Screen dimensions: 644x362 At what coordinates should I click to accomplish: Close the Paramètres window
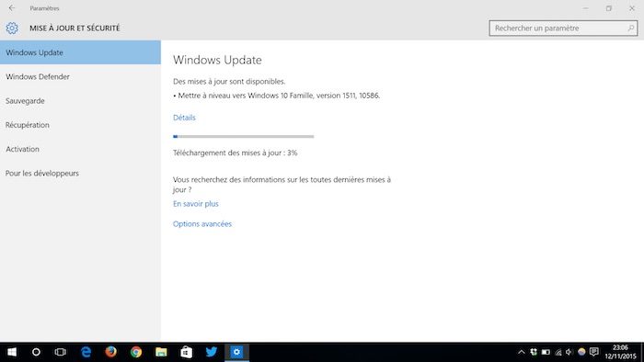point(632,8)
